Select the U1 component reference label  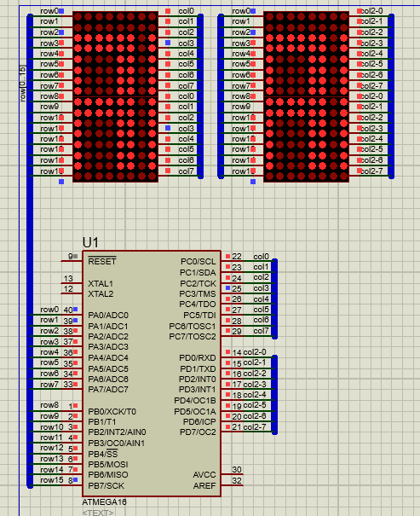tap(90, 242)
